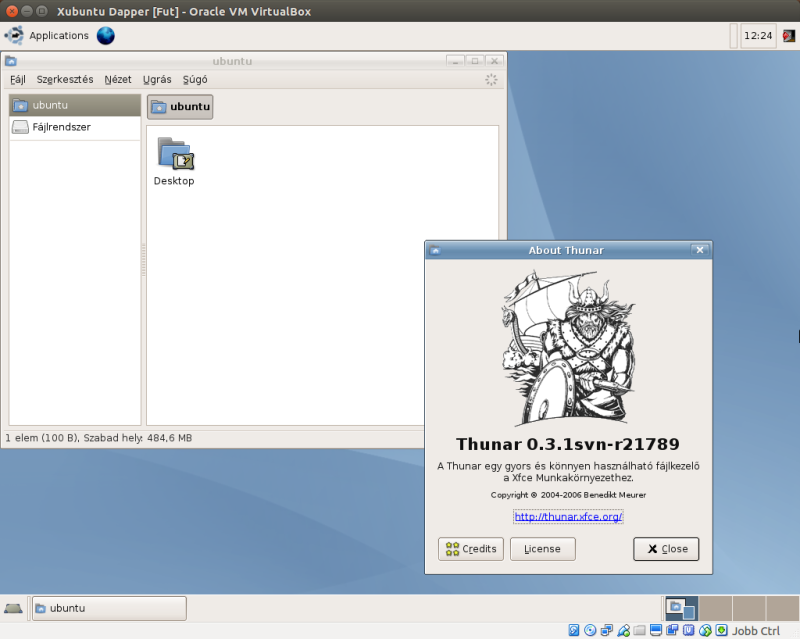
Task: Switch to the active first workspace in pager
Action: click(682, 608)
